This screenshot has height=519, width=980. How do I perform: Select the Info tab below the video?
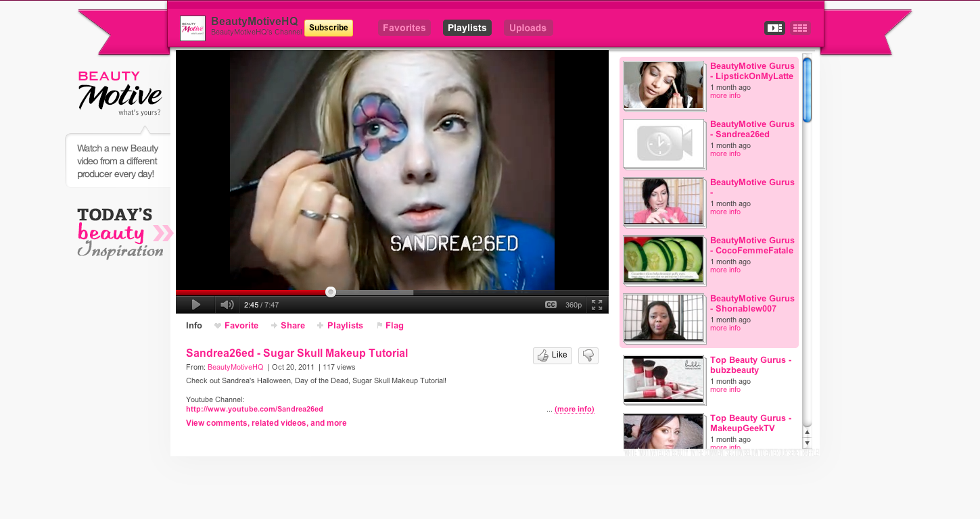pyautogui.click(x=194, y=326)
